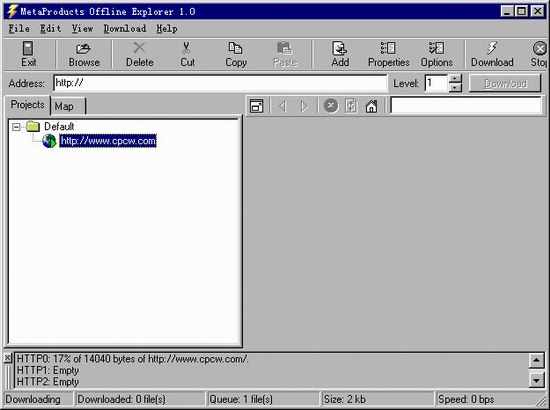Click the Delete toolbar icon
The width and height of the screenshot is (550, 410).
point(139,48)
